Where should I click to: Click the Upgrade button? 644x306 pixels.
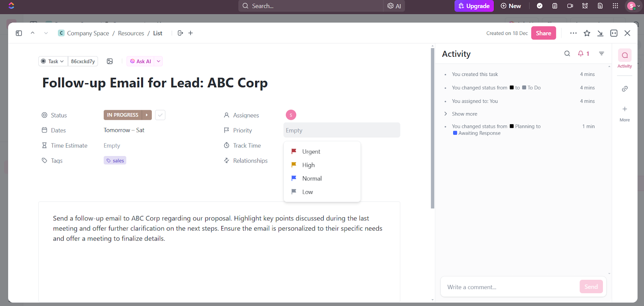click(474, 6)
